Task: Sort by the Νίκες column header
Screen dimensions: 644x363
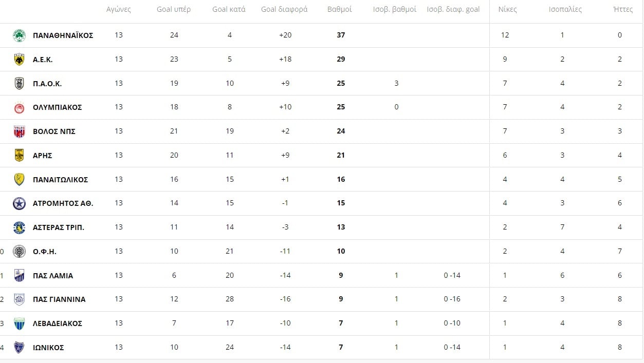Action: 508,10
